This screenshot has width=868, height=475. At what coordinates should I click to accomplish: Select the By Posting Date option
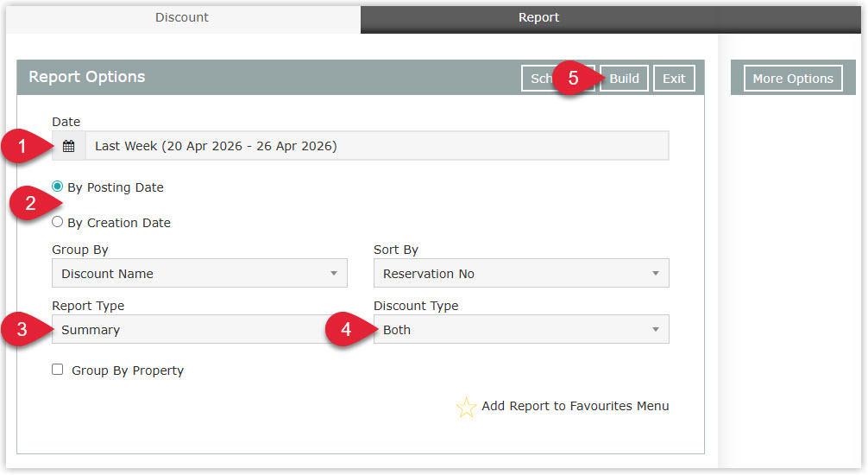point(57,187)
